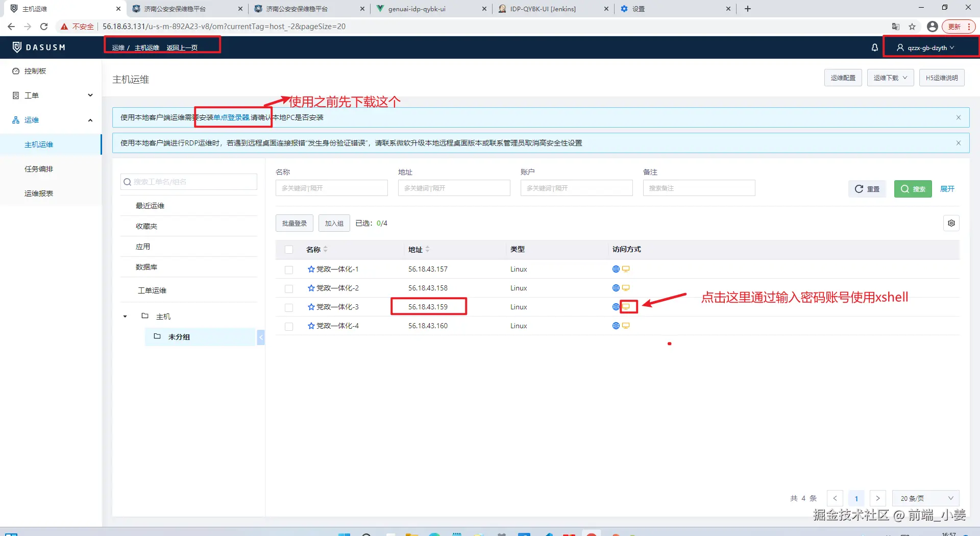The width and height of the screenshot is (980, 536).
Task: Launch client terminal for 党政一体化-3
Action: tap(626, 307)
